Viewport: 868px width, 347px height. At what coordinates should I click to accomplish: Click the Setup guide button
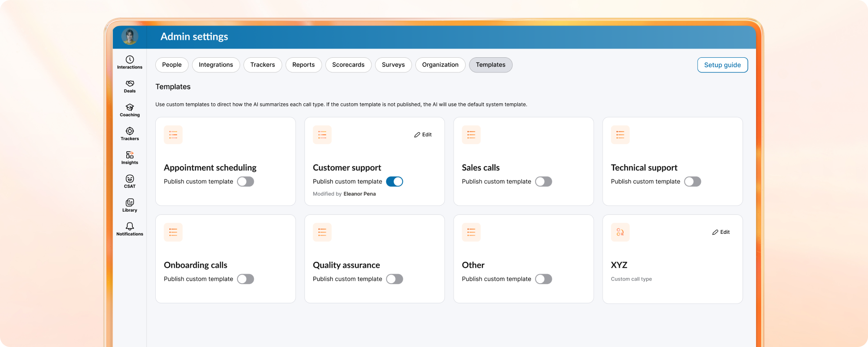(722, 65)
